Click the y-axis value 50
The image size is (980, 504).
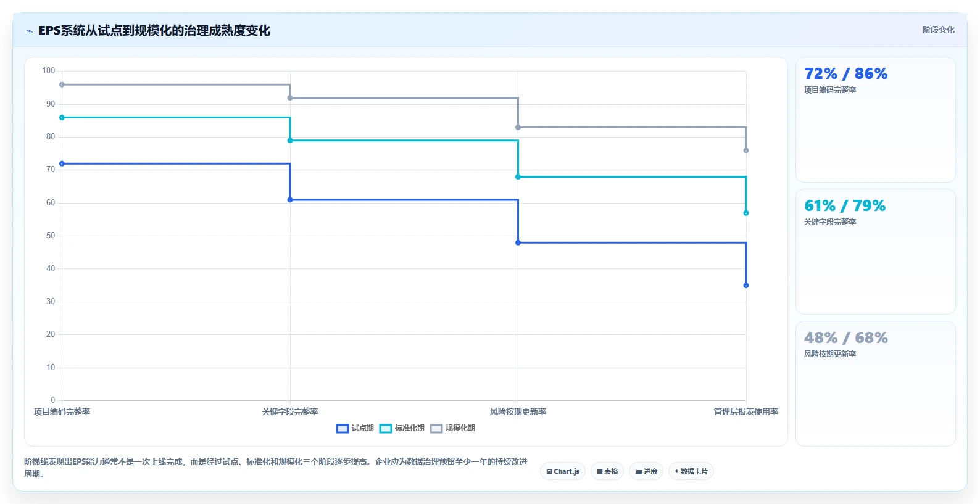pyautogui.click(x=51, y=236)
